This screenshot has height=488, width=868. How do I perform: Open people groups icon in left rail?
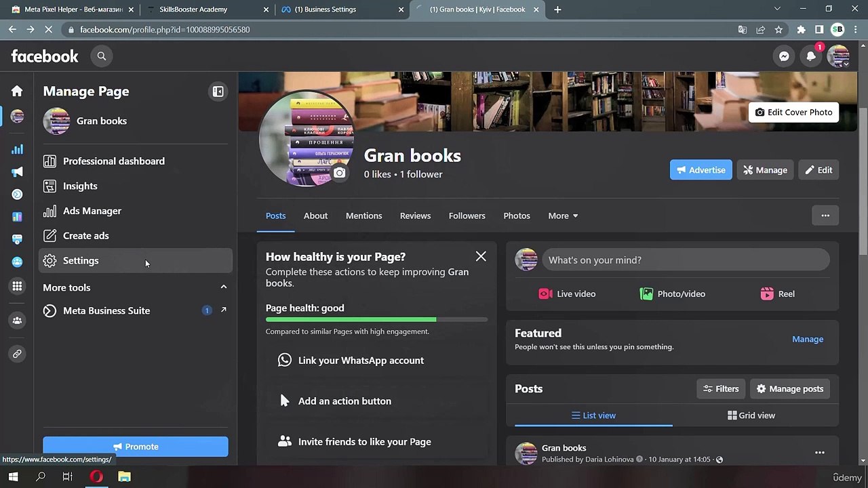[17, 321]
